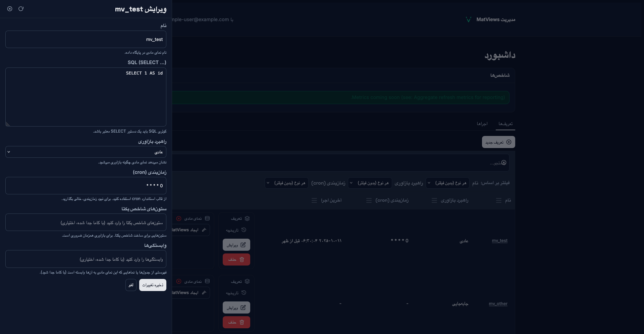Viewport: 644px width, 334px height.
Task: Close the mv_test edit panel
Action: [x=10, y=9]
